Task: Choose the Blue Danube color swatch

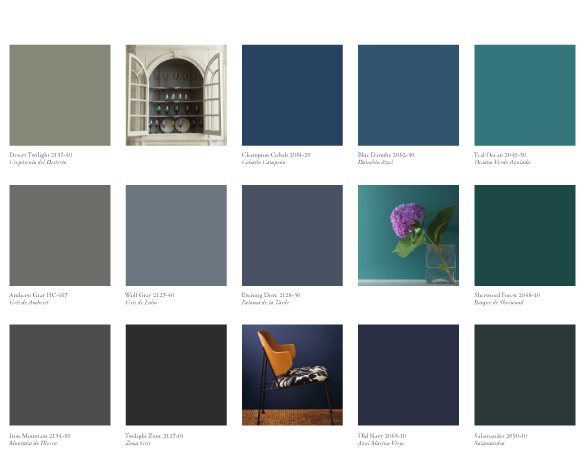Action: (x=409, y=95)
